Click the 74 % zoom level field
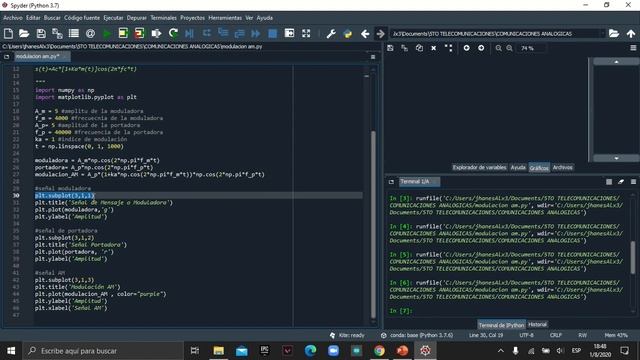This screenshot has width=640, height=360. (531, 48)
